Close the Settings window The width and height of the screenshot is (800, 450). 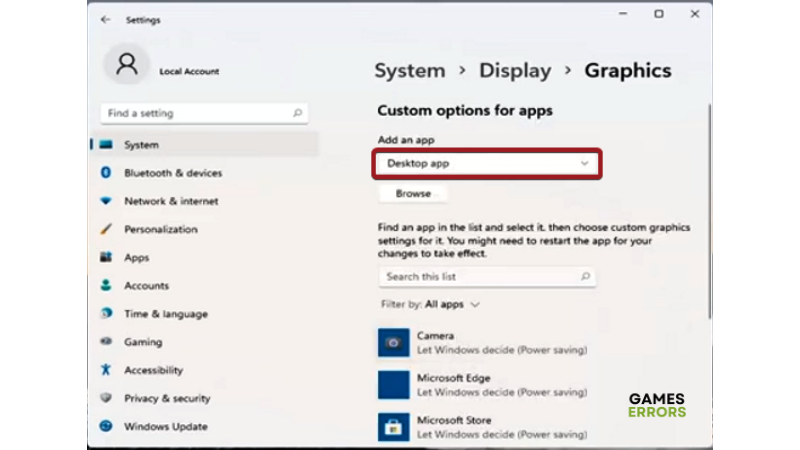point(695,14)
